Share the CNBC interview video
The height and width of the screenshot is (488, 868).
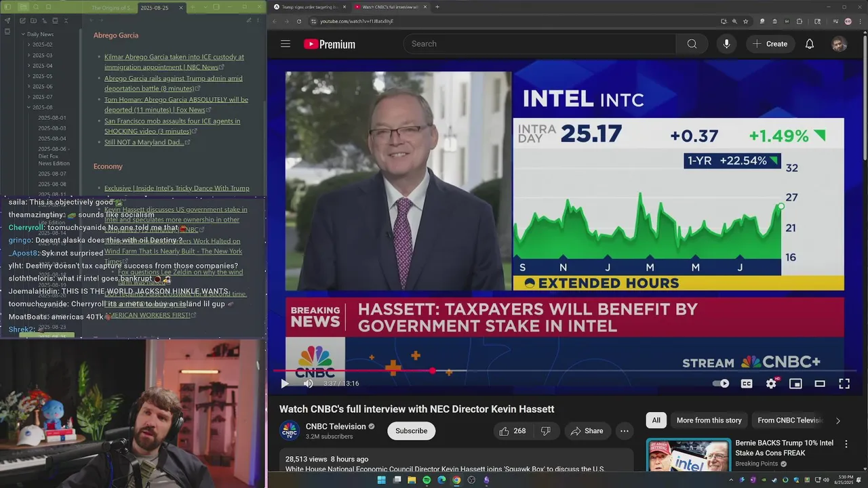587,431
